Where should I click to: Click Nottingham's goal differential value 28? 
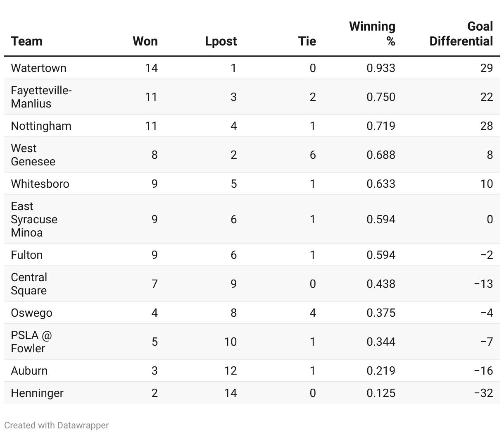pos(487,126)
